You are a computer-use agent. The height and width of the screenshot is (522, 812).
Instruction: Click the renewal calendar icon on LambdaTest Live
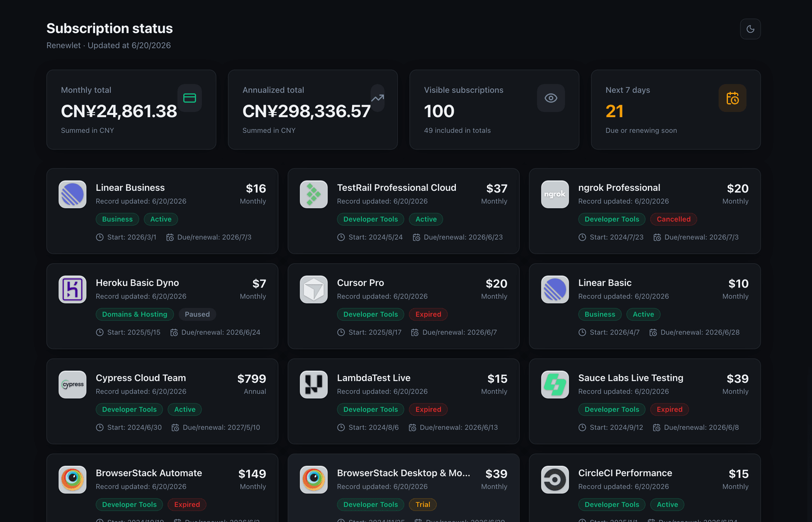412,427
